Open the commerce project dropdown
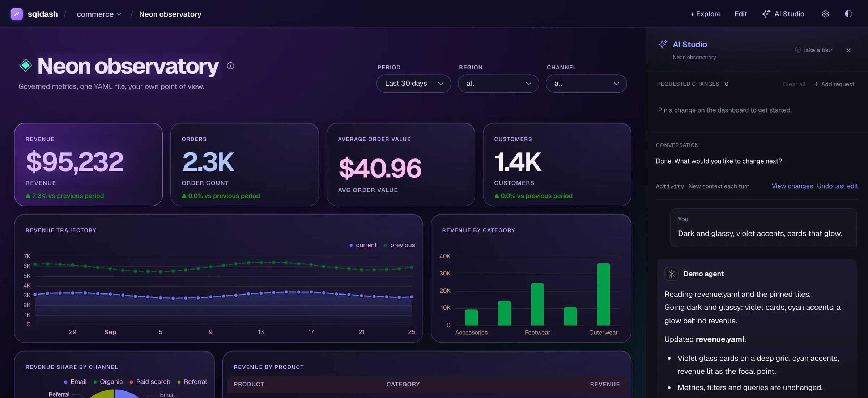Viewport: 868px width, 398px height. click(x=99, y=14)
